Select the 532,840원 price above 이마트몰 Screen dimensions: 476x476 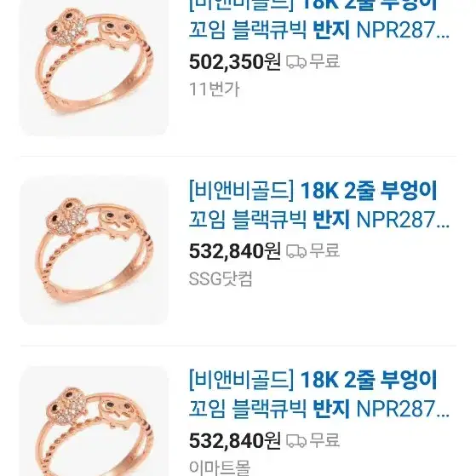tap(235, 441)
